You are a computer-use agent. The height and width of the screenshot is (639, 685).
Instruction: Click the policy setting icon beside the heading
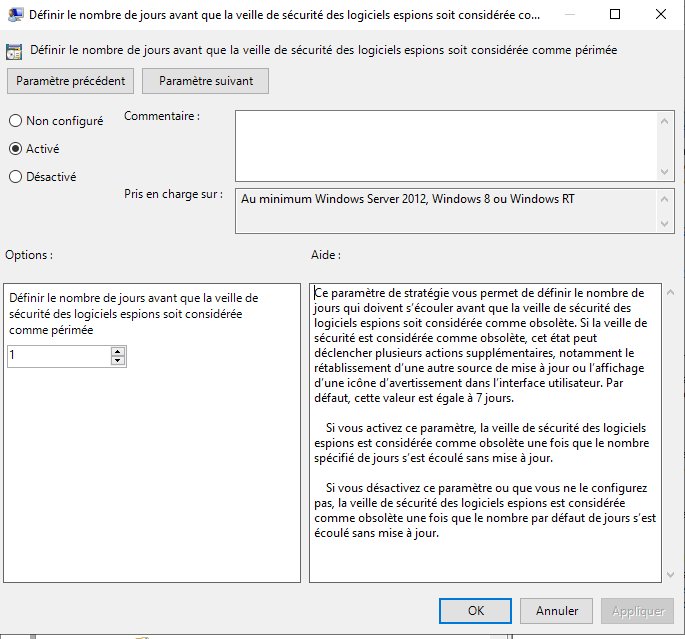14,50
